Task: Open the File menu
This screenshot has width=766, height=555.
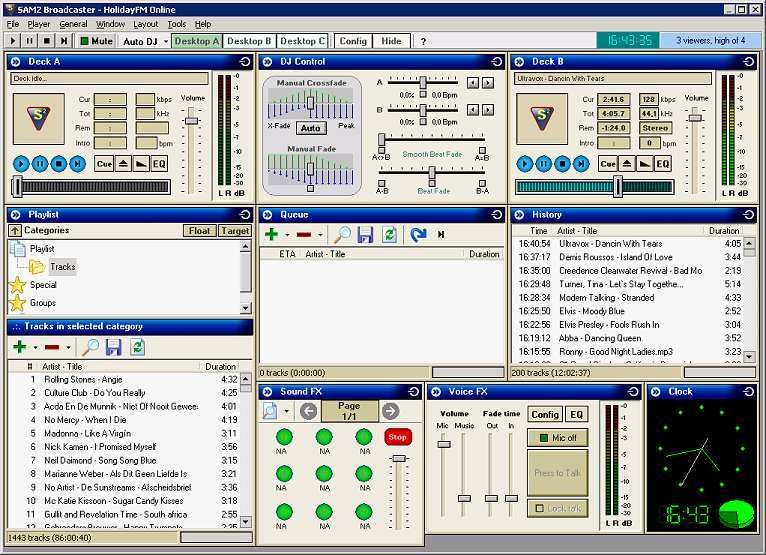Action: coord(13,24)
